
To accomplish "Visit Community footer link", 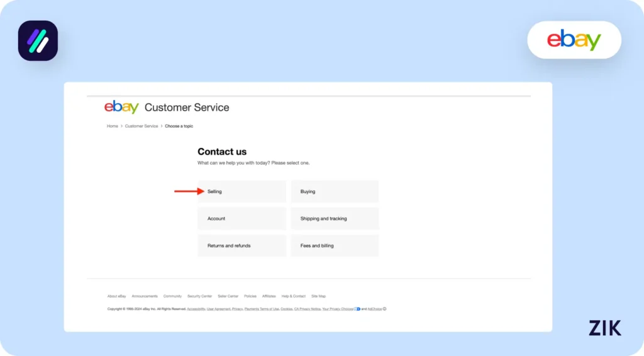I will point(172,296).
